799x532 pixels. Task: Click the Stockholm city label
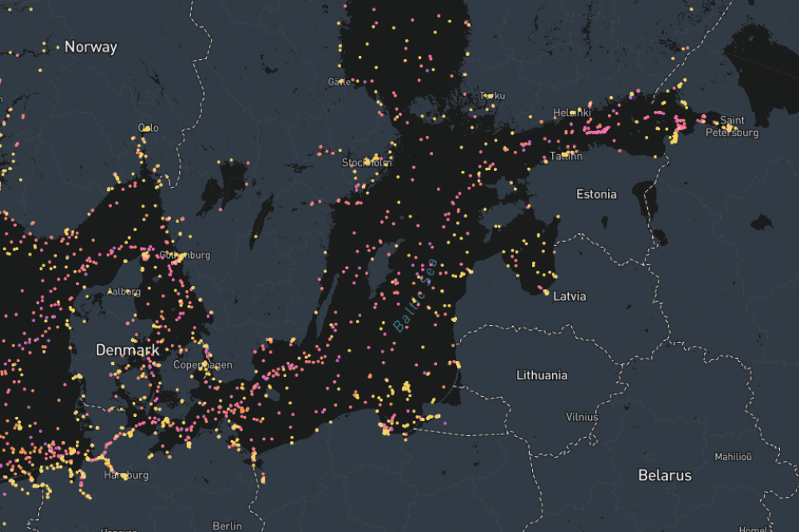tap(367, 163)
